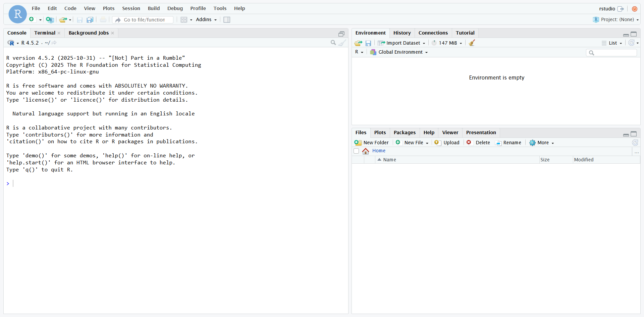Click the Print document icon
This screenshot has width=644, height=317.
103,20
